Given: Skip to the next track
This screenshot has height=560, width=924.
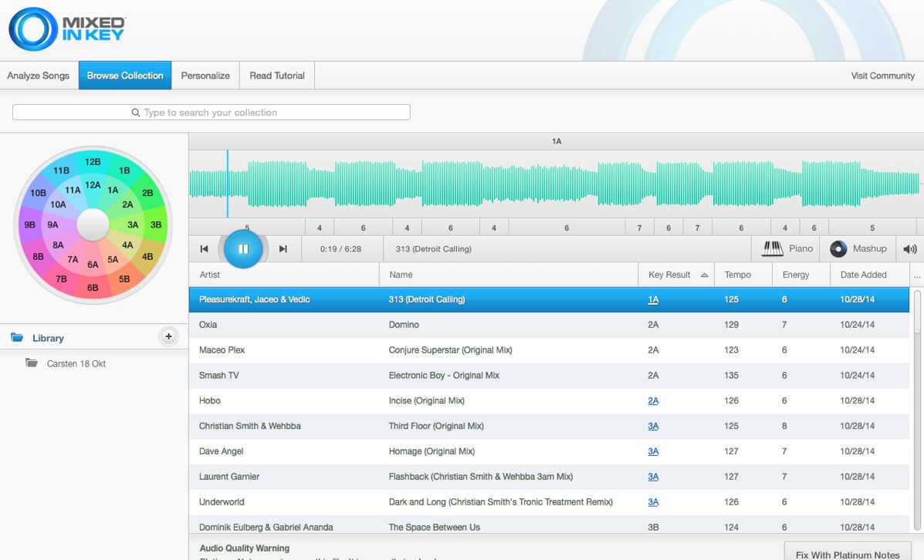Looking at the screenshot, I should click(x=283, y=249).
